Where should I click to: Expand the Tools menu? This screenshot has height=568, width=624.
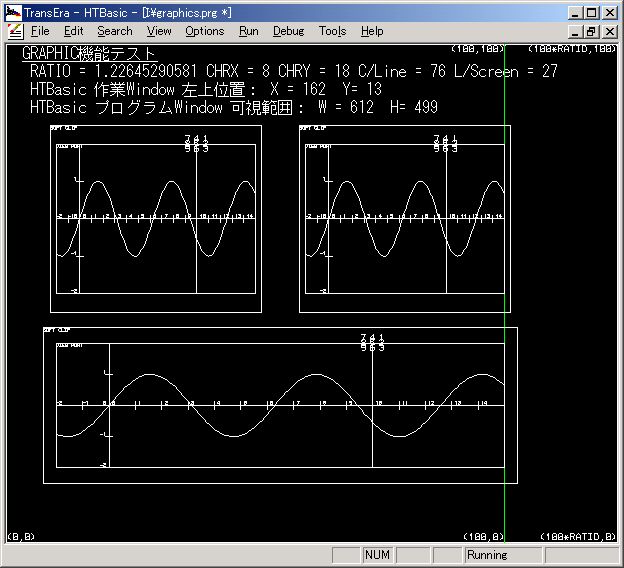coord(332,31)
